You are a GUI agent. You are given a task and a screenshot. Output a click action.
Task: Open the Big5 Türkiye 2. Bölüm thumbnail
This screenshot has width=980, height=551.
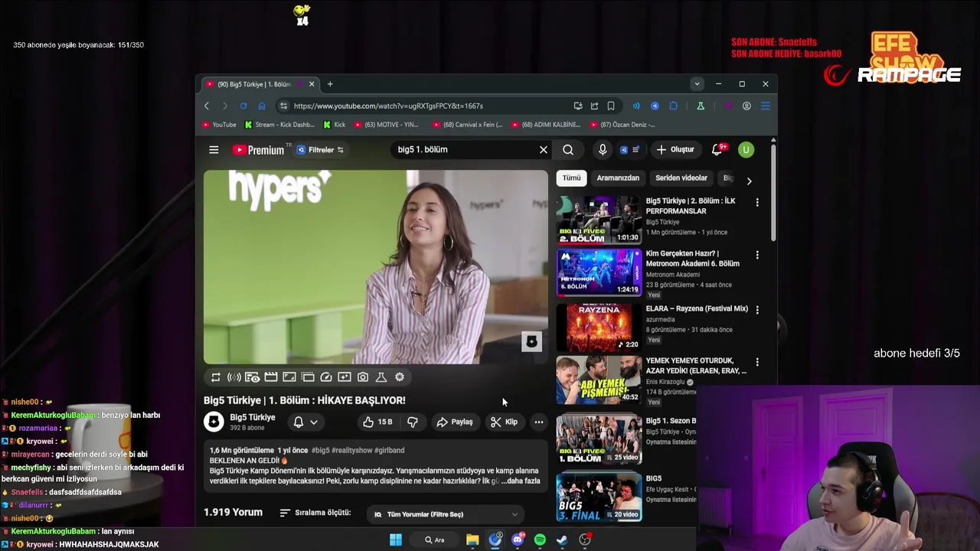coord(599,220)
